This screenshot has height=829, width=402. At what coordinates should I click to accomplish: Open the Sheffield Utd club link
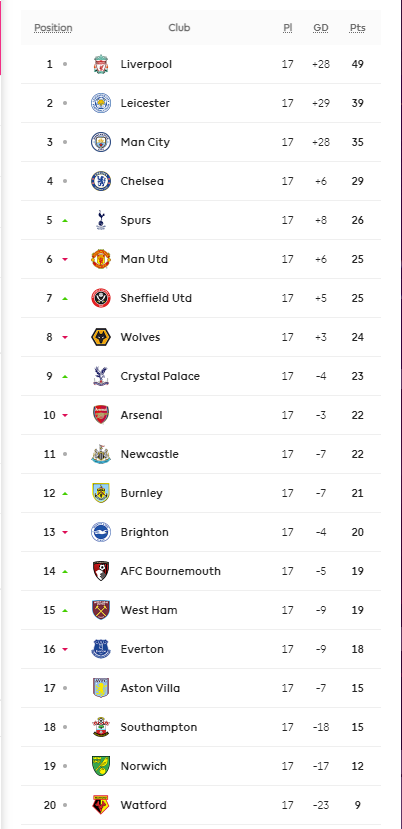[x=156, y=298]
